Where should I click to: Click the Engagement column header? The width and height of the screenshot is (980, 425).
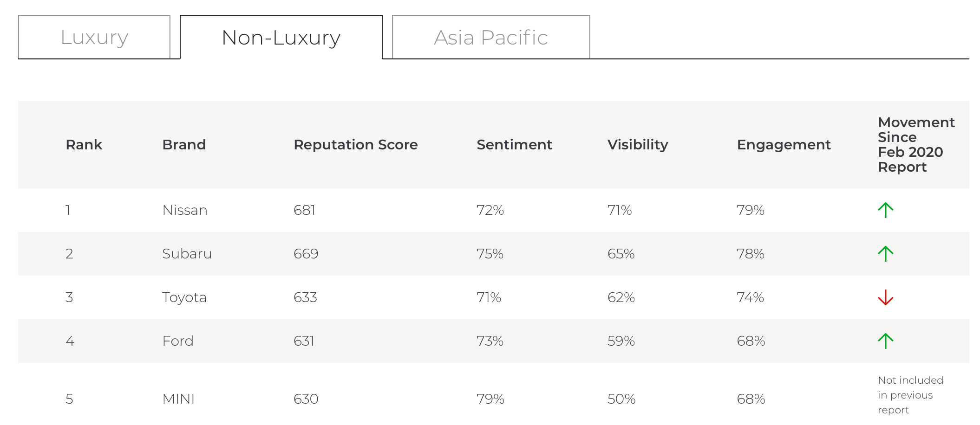[784, 145]
